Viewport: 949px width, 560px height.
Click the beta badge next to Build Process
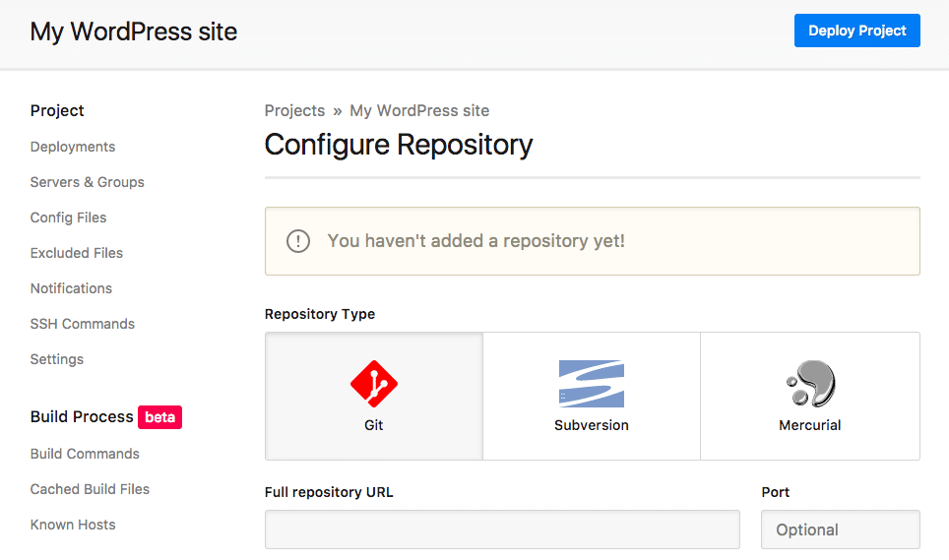[x=159, y=417]
